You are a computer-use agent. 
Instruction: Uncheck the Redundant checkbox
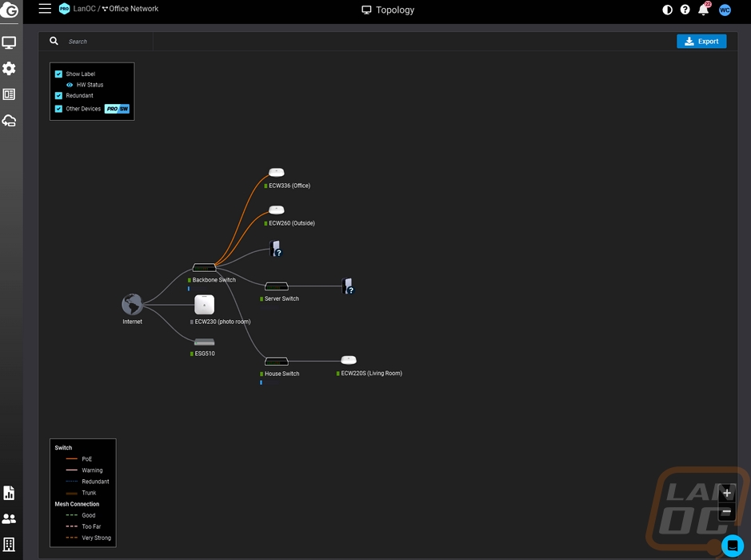point(58,95)
